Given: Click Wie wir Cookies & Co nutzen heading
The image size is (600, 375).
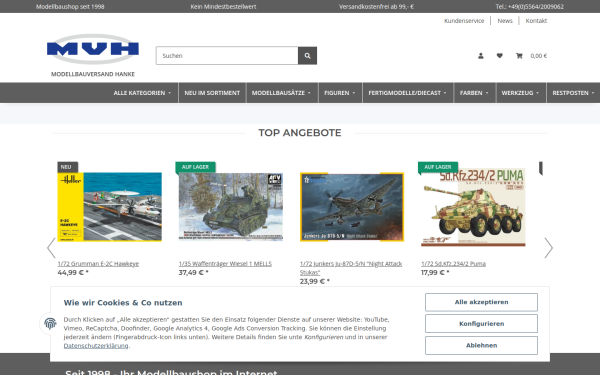Looking at the screenshot, I should (123, 303).
